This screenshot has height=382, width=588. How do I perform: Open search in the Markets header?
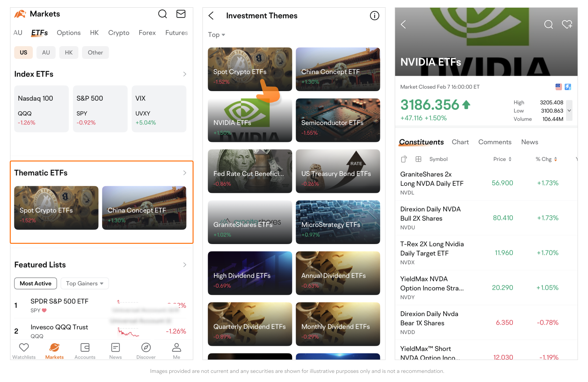[x=162, y=14]
